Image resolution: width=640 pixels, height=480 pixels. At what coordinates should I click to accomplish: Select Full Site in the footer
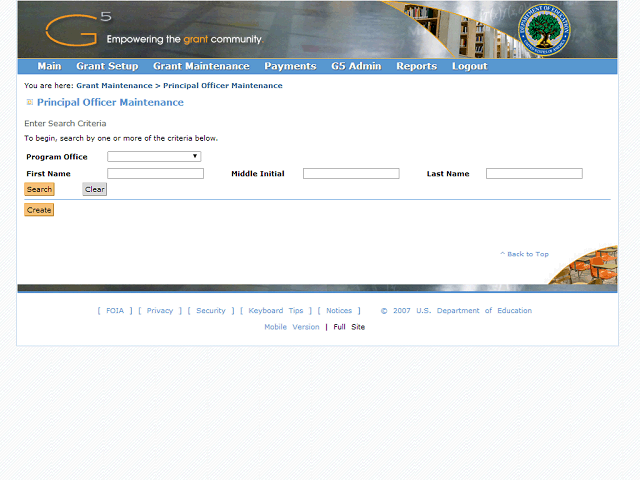(x=349, y=327)
